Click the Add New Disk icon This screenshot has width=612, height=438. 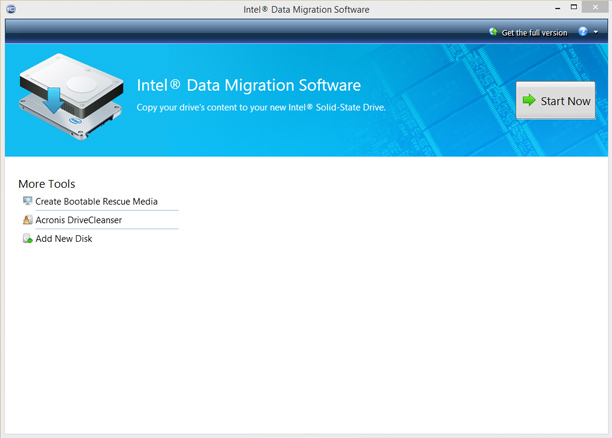click(27, 239)
